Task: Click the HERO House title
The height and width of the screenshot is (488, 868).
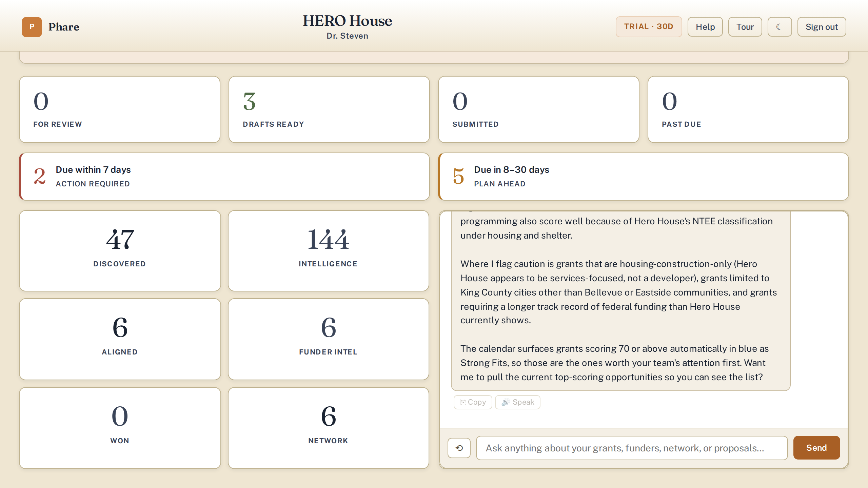Action: (x=347, y=21)
